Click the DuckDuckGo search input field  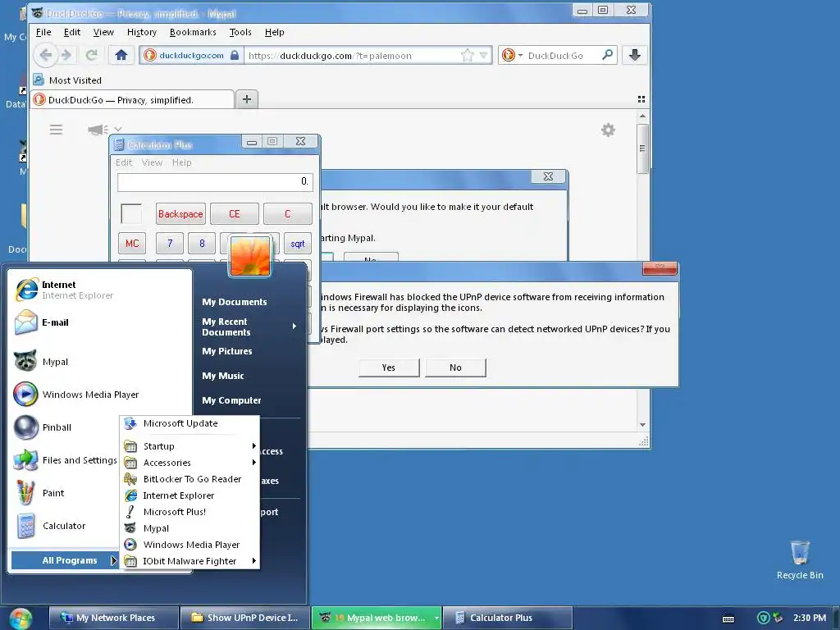pos(563,55)
